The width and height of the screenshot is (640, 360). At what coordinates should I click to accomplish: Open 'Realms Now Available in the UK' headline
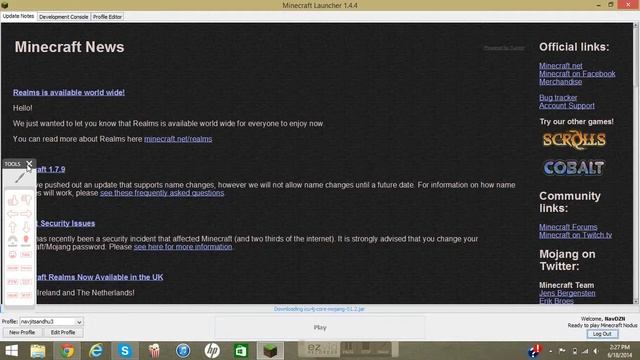click(x=100, y=277)
